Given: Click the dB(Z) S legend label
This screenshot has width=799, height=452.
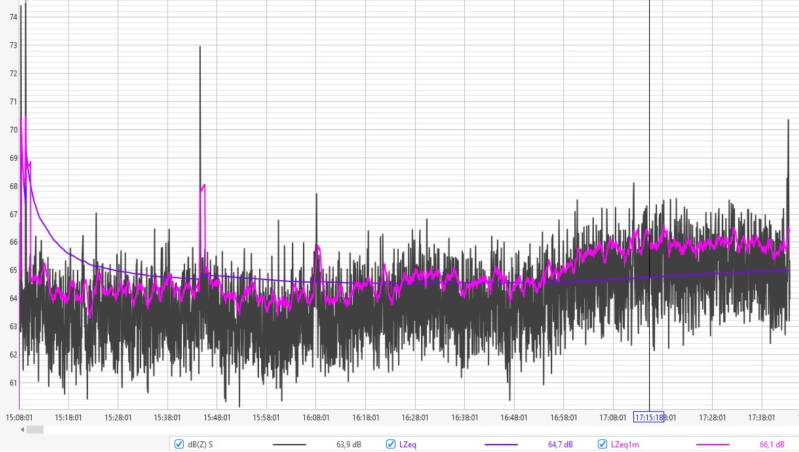Looking at the screenshot, I should point(200,444).
